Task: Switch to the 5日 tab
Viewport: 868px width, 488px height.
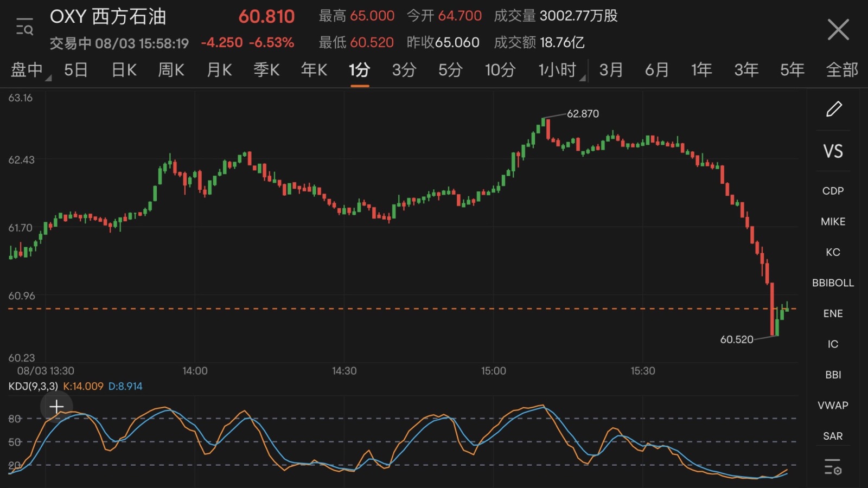Action: (75, 70)
